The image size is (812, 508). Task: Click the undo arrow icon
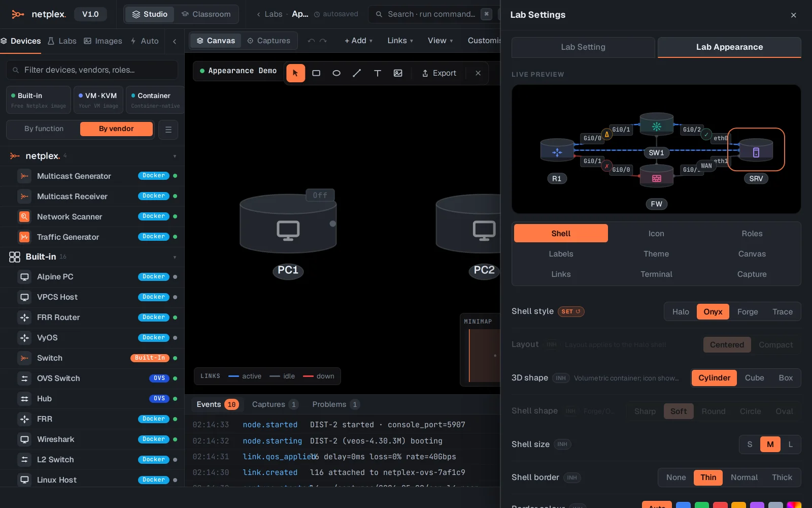[x=311, y=41]
